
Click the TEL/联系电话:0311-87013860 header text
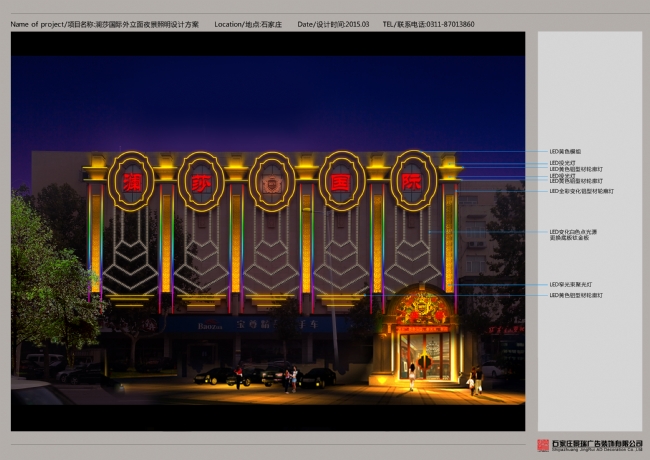coord(428,24)
